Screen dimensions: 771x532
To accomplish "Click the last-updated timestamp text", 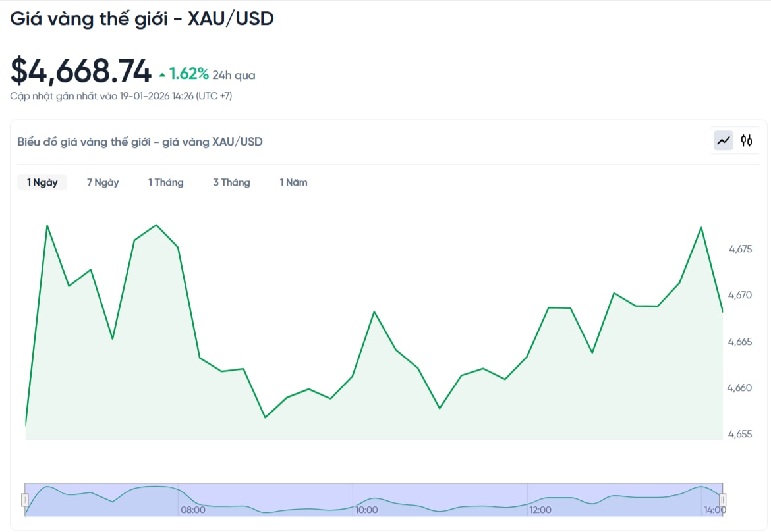I will [x=121, y=96].
